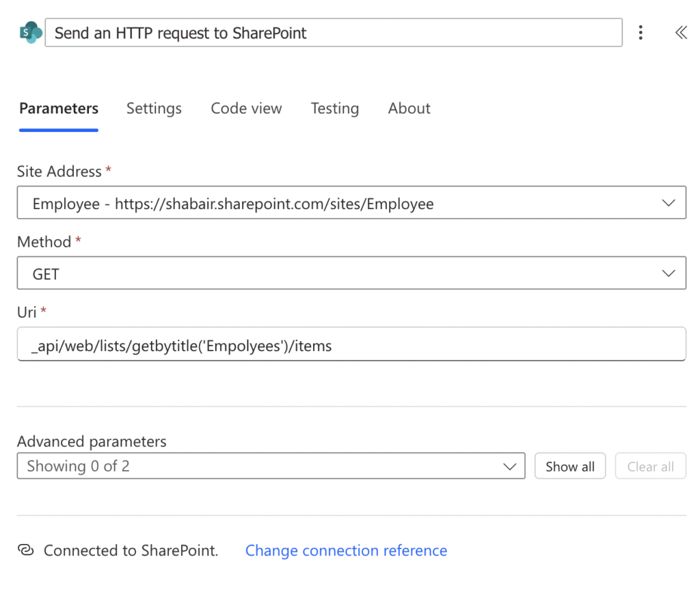The image size is (700, 615).
Task: Open the Method dropdown showing GET
Action: 351,273
